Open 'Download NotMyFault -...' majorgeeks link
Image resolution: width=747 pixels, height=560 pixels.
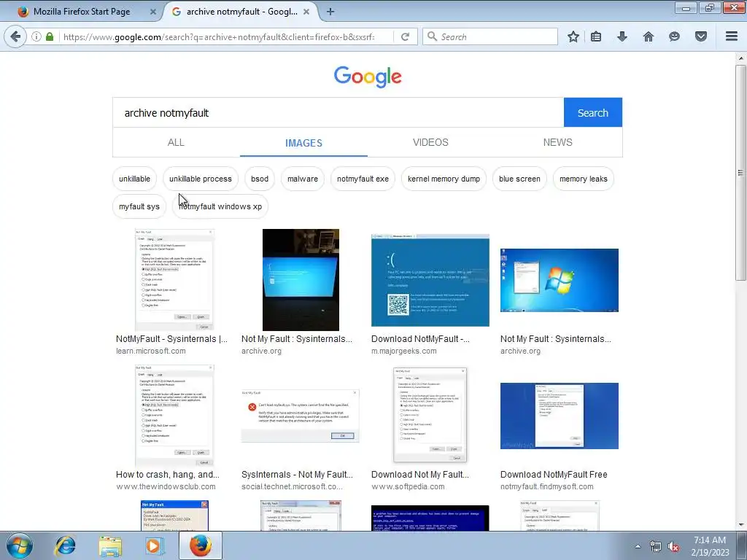tap(420, 339)
